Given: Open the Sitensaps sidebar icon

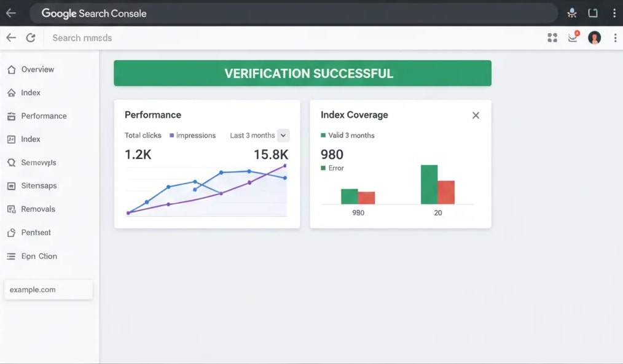Looking at the screenshot, I should click(11, 186).
